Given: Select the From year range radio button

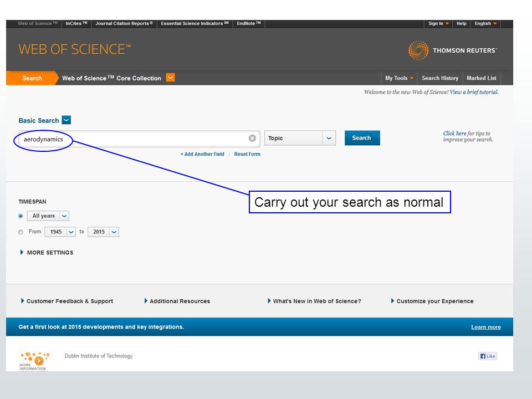Looking at the screenshot, I should point(21,232).
